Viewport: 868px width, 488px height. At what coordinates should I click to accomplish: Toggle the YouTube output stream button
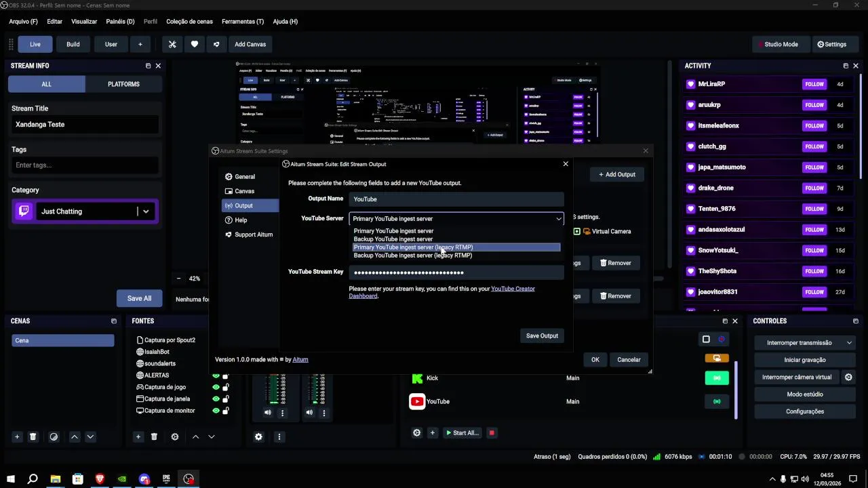pos(717,401)
